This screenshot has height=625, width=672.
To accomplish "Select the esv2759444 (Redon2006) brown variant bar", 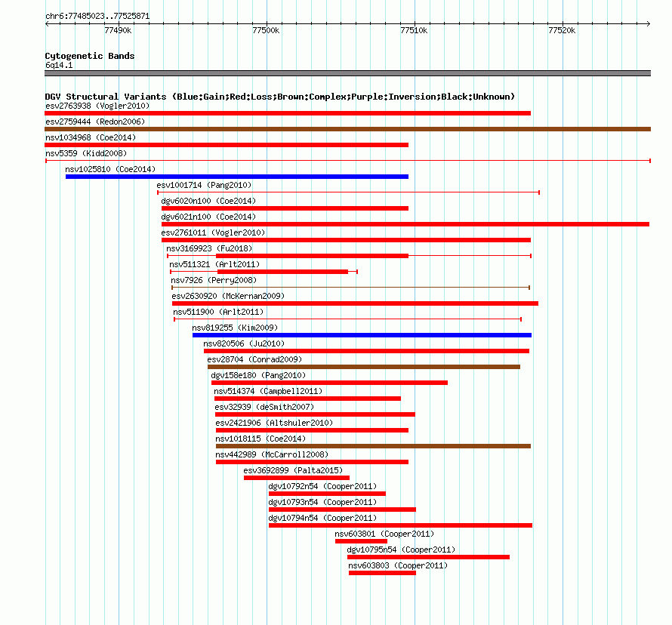I will 347,129.
